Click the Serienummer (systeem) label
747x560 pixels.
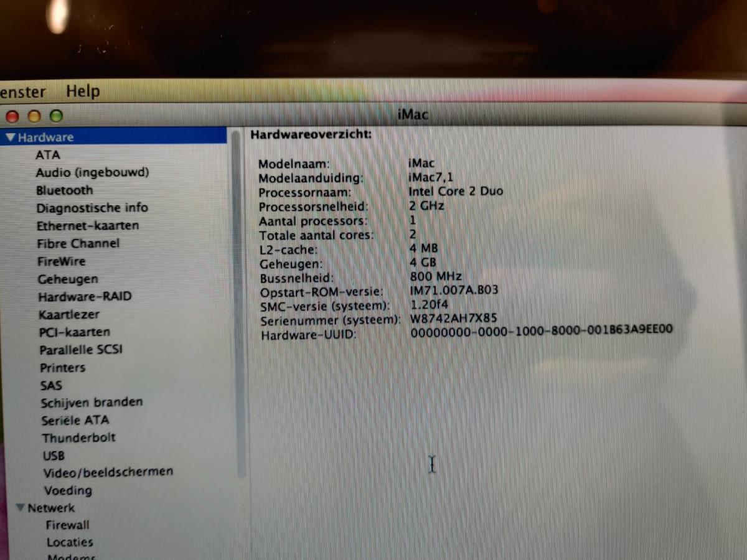point(331,321)
